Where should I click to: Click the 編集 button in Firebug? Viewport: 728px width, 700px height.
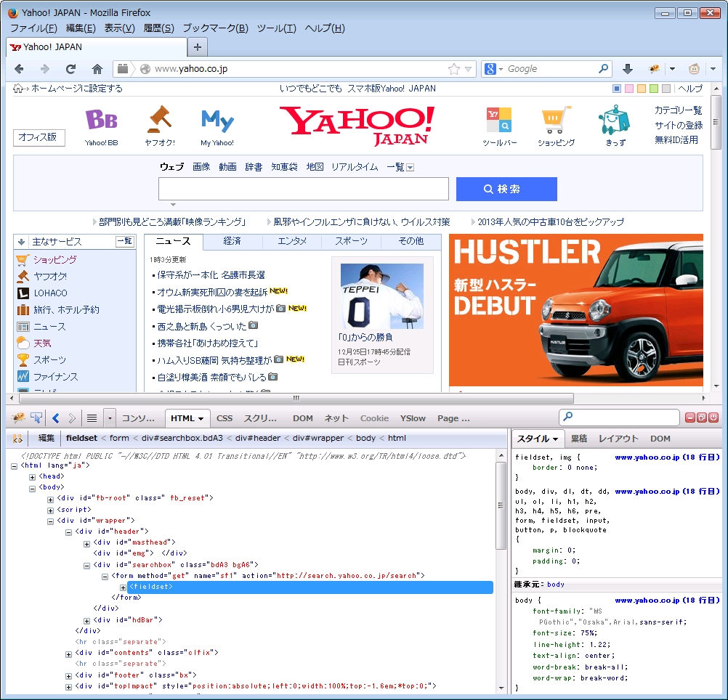[x=46, y=439]
